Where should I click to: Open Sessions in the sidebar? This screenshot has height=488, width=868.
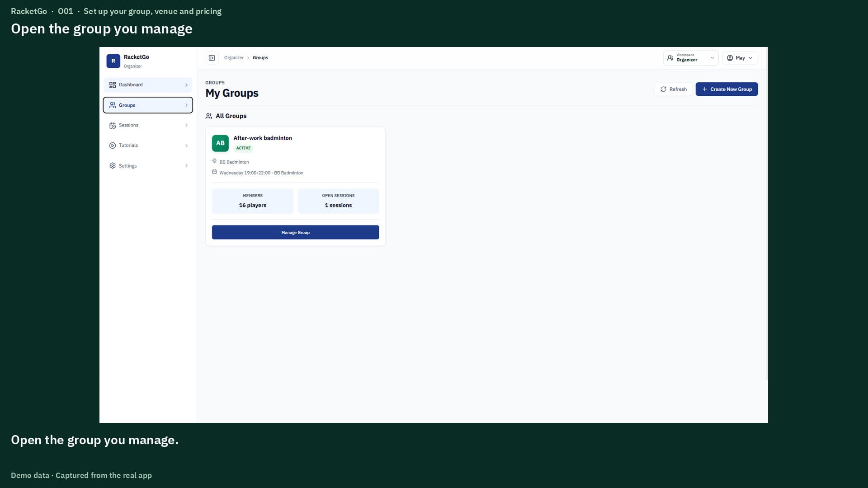coord(148,125)
